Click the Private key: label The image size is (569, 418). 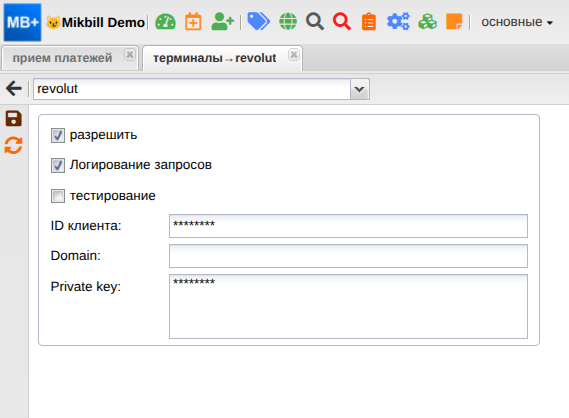pyautogui.click(x=86, y=287)
